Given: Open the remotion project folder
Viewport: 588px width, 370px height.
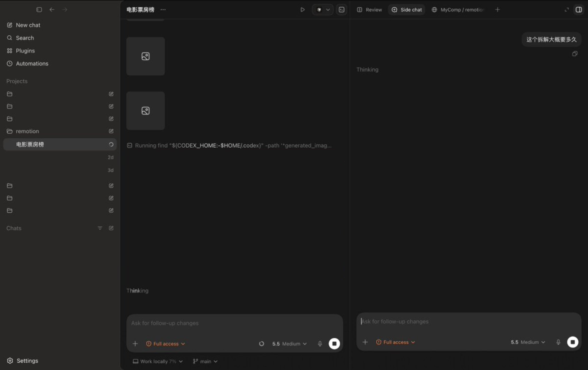Looking at the screenshot, I should pyautogui.click(x=27, y=131).
